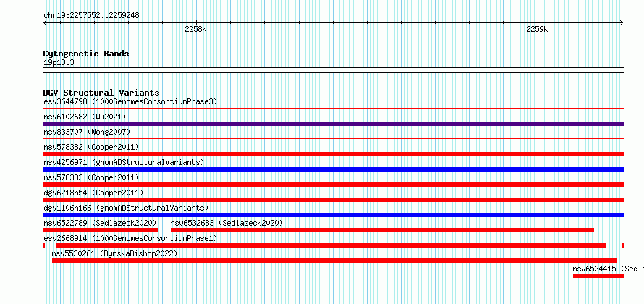Click the blue dgv1106n166 variant bar

coord(333,215)
